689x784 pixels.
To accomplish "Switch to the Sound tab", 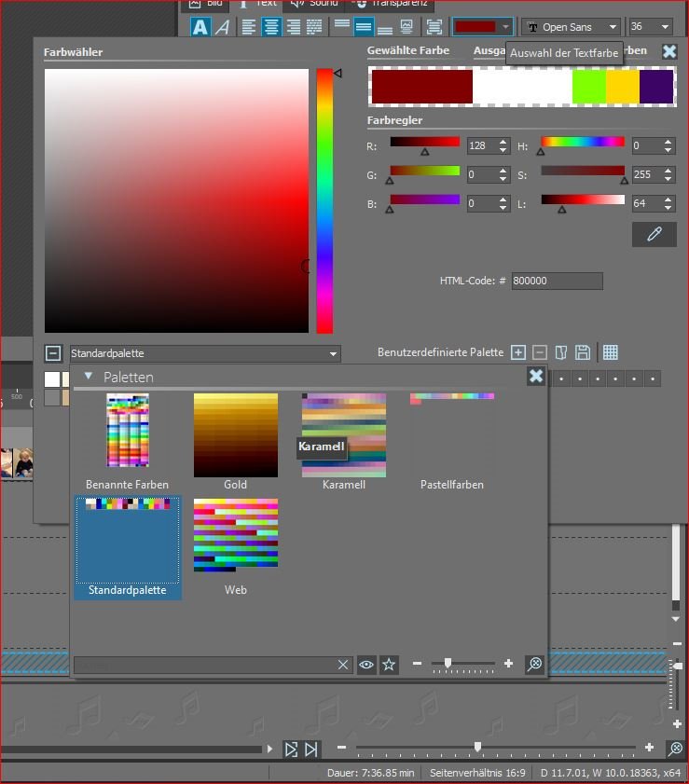I will click(314, 3).
